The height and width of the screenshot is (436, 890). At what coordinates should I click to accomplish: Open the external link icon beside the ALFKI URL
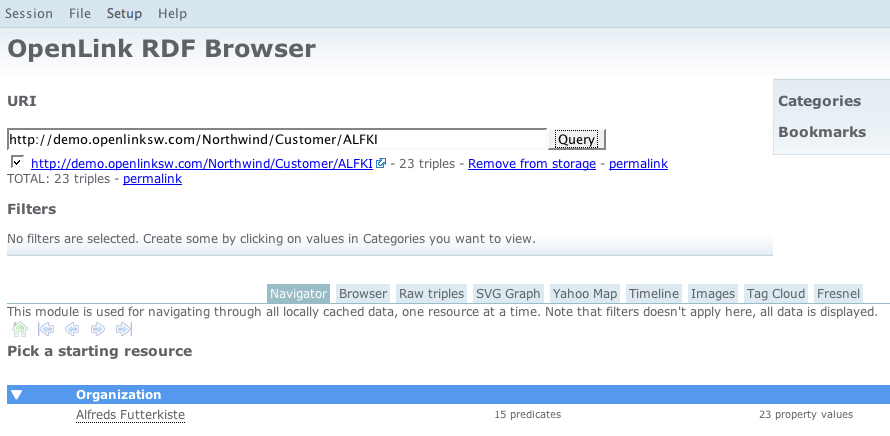[381, 163]
